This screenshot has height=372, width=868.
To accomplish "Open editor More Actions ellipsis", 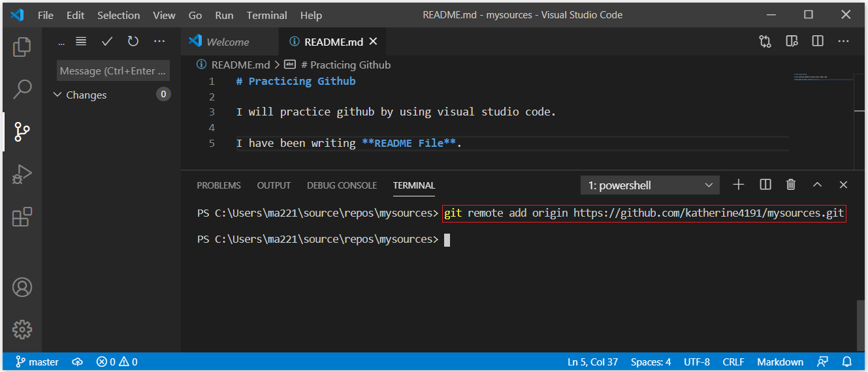I will point(844,41).
